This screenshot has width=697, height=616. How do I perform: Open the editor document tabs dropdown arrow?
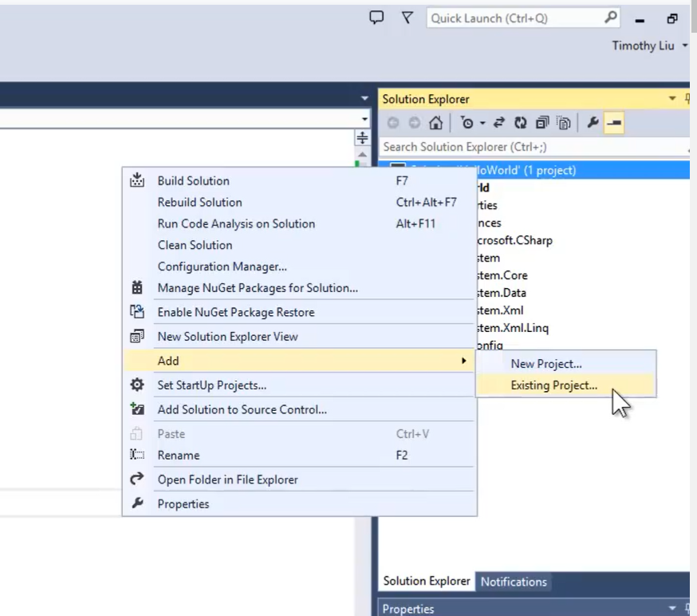(x=364, y=98)
